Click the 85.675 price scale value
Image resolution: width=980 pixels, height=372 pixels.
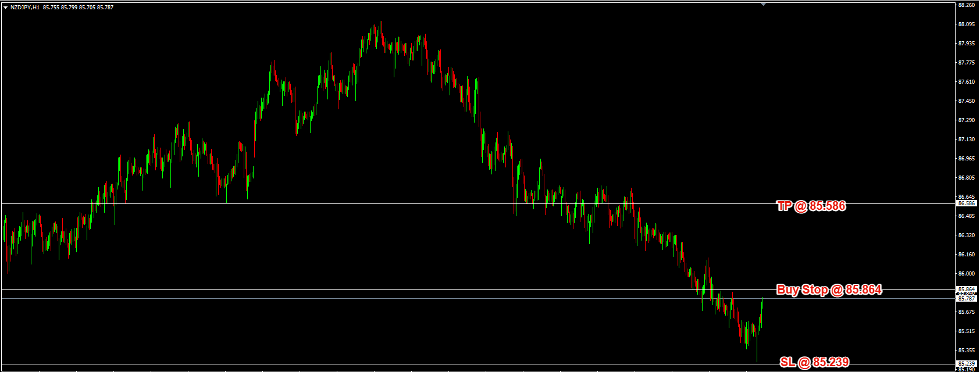966,312
